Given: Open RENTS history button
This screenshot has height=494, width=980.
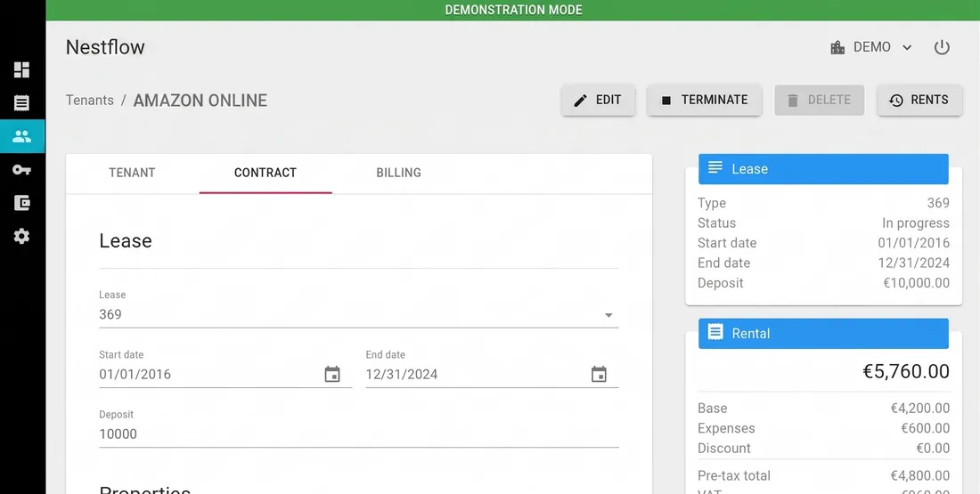Looking at the screenshot, I should click(920, 100).
